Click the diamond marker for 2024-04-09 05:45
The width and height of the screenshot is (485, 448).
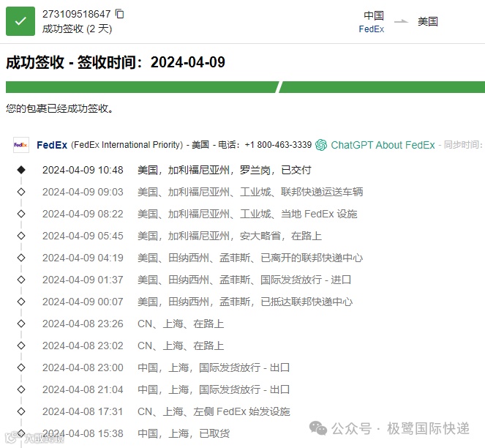[21, 236]
